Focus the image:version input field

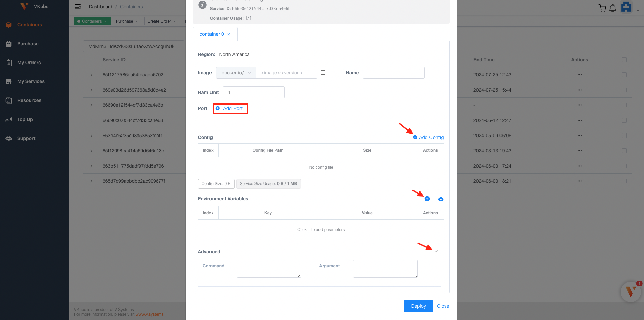286,73
